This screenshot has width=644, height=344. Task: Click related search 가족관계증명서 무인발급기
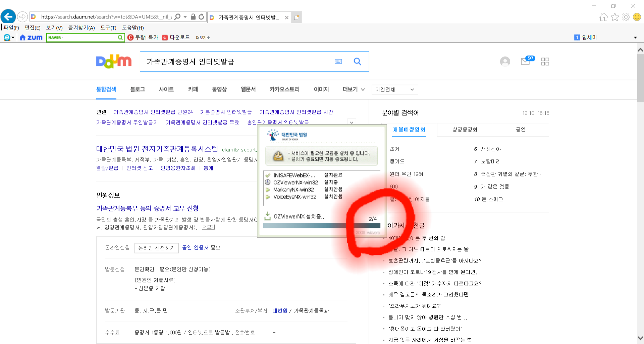127,122
